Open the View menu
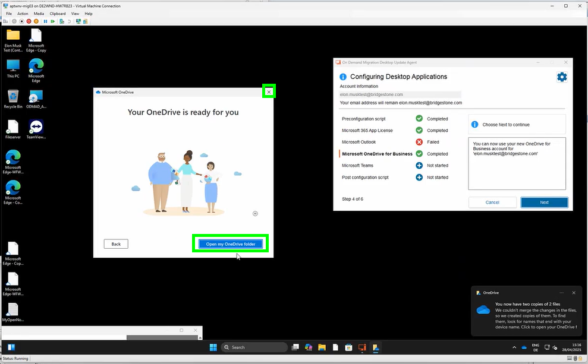 click(75, 14)
